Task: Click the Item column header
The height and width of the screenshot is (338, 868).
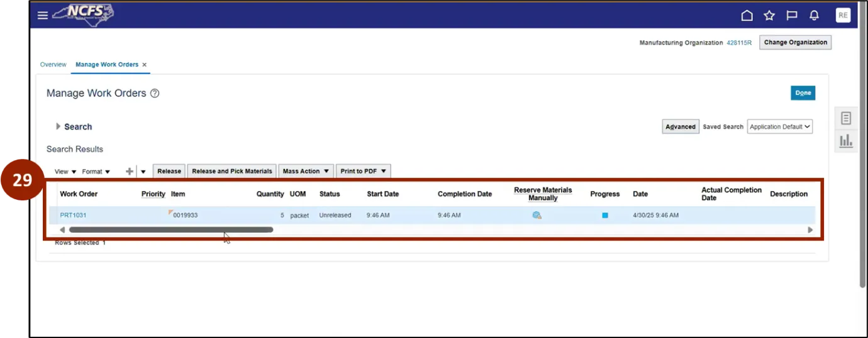Action: pyautogui.click(x=178, y=194)
